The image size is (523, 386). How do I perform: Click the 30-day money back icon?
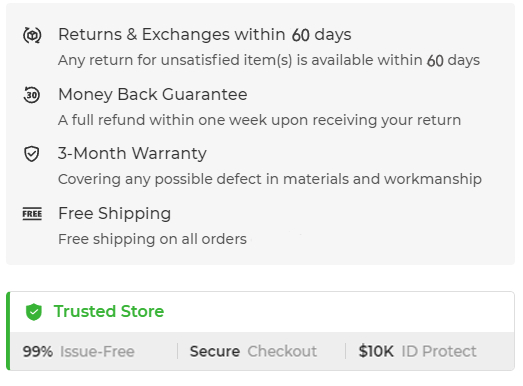[x=32, y=95]
